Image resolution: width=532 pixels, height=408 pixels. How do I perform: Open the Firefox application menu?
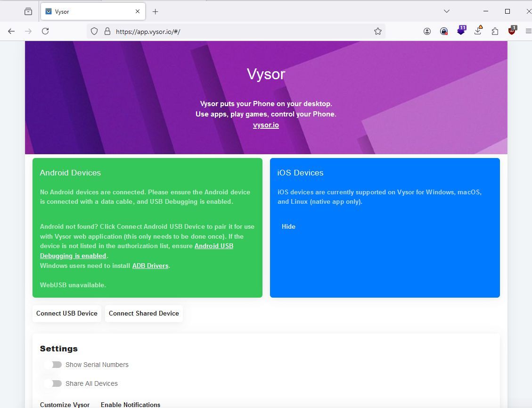[x=528, y=31]
